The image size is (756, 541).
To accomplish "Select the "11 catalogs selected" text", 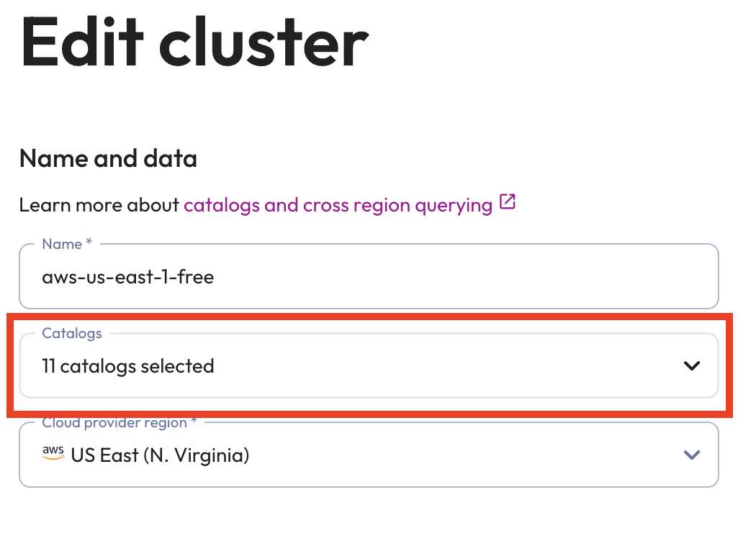I will (128, 366).
